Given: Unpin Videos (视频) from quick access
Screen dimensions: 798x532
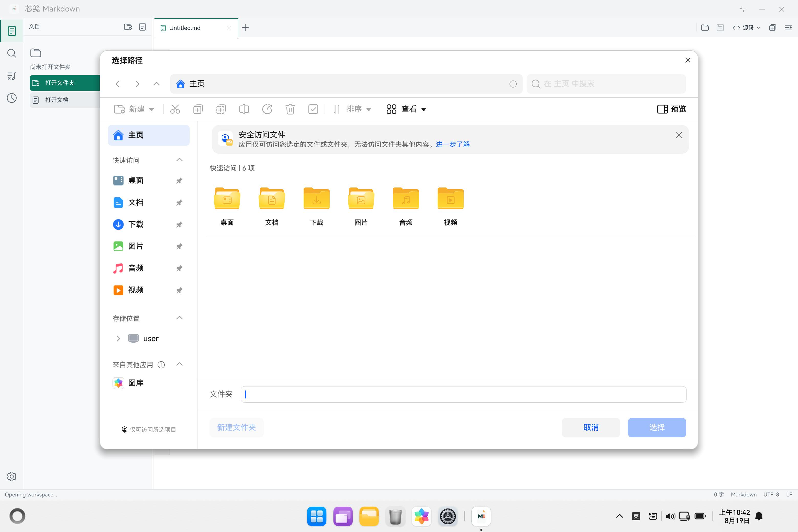Looking at the screenshot, I should 179,290.
